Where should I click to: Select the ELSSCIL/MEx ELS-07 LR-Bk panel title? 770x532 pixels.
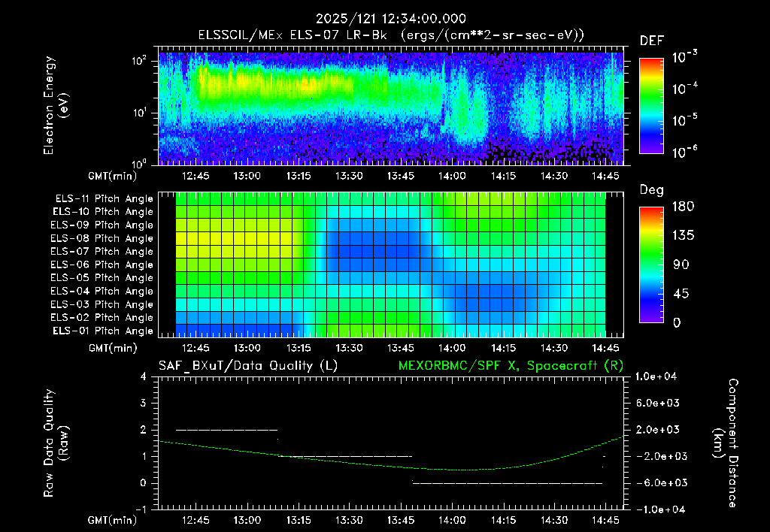[x=391, y=35]
